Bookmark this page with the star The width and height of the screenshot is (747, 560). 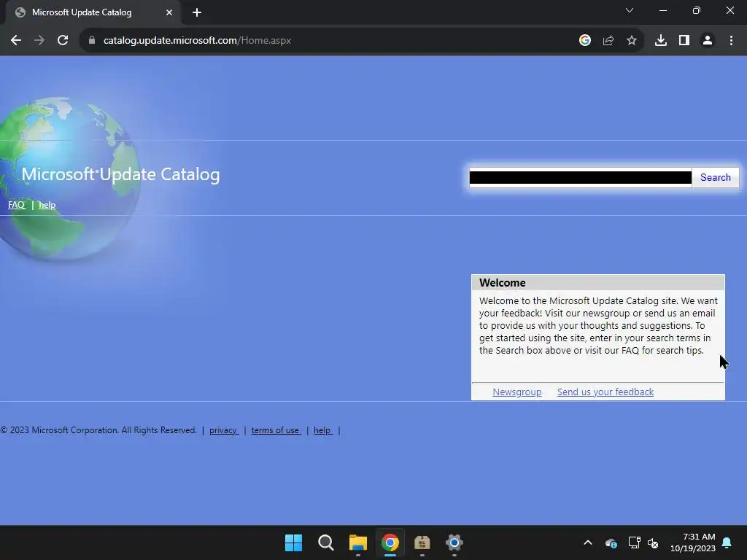(632, 41)
